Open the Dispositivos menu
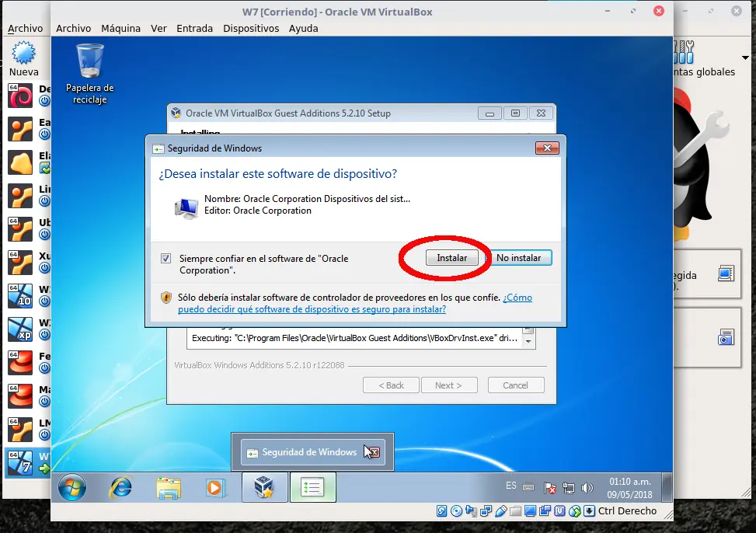 pos(251,29)
